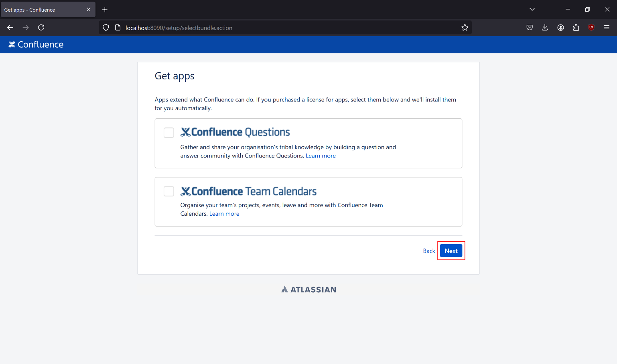This screenshot has width=617, height=364.
Task: Reload the current page
Action: (x=41, y=28)
